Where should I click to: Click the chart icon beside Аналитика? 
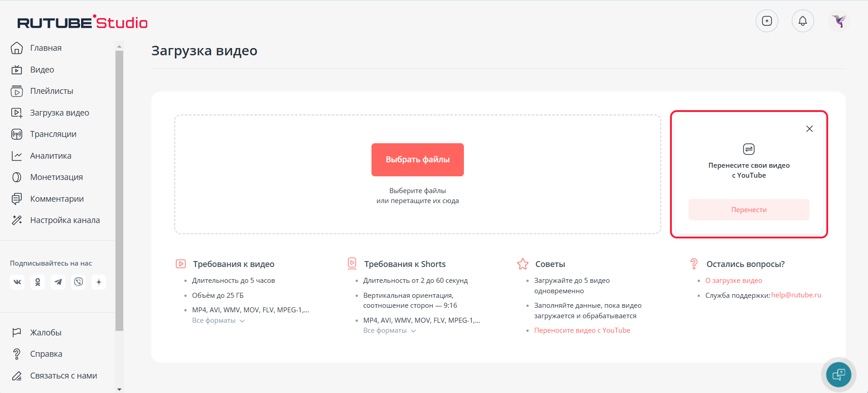pos(17,156)
